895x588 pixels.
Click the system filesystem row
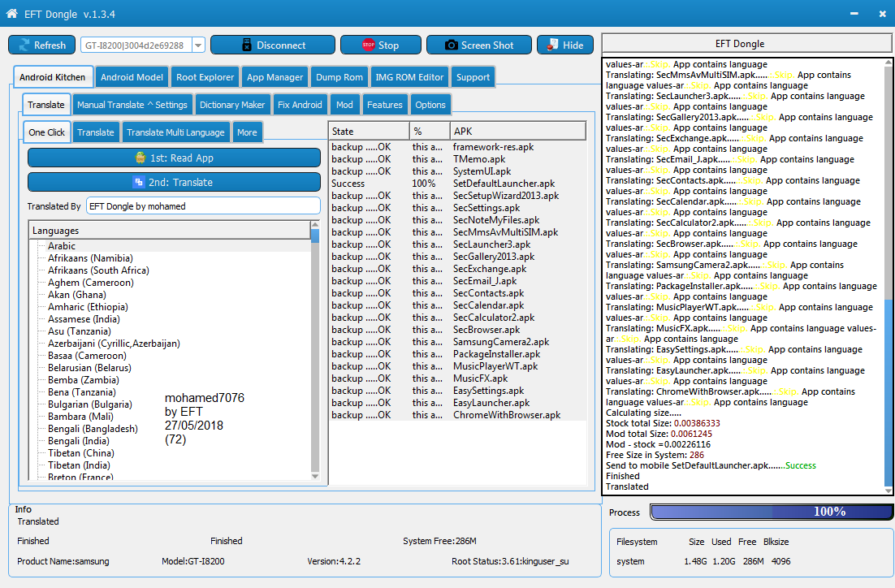[x=704, y=562]
